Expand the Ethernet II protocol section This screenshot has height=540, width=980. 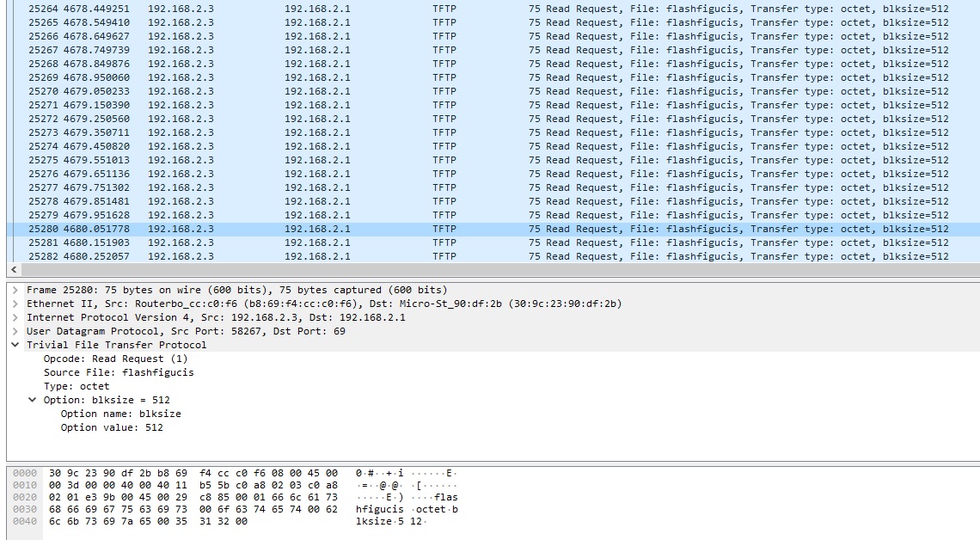click(14, 304)
